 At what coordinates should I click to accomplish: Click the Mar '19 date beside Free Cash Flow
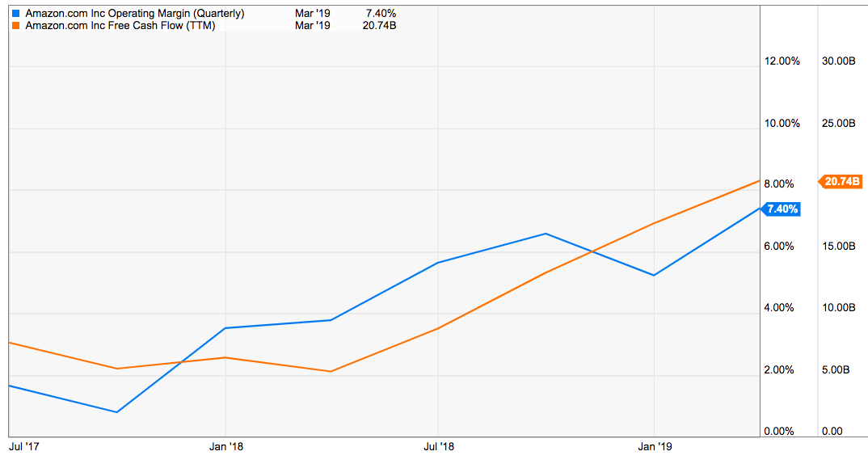pyautogui.click(x=312, y=26)
